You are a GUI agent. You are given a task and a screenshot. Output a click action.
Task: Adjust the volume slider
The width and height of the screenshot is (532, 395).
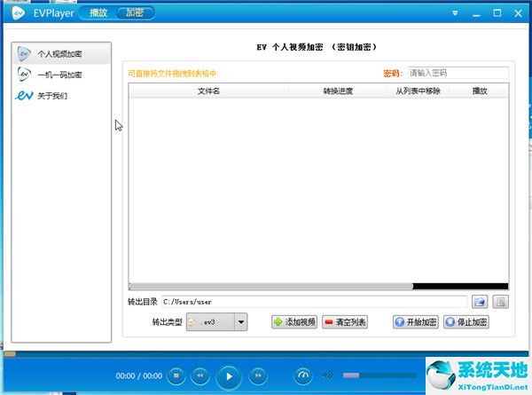pyautogui.click(x=379, y=375)
